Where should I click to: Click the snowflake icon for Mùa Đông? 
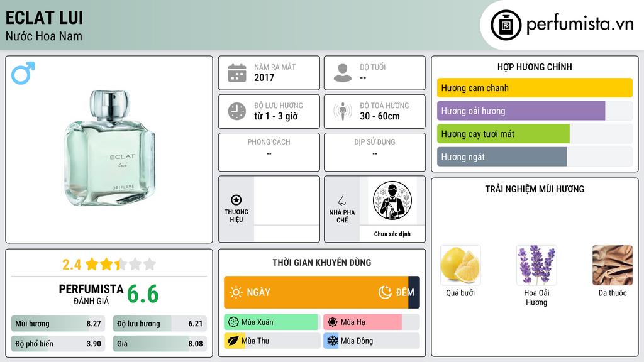tap(333, 341)
